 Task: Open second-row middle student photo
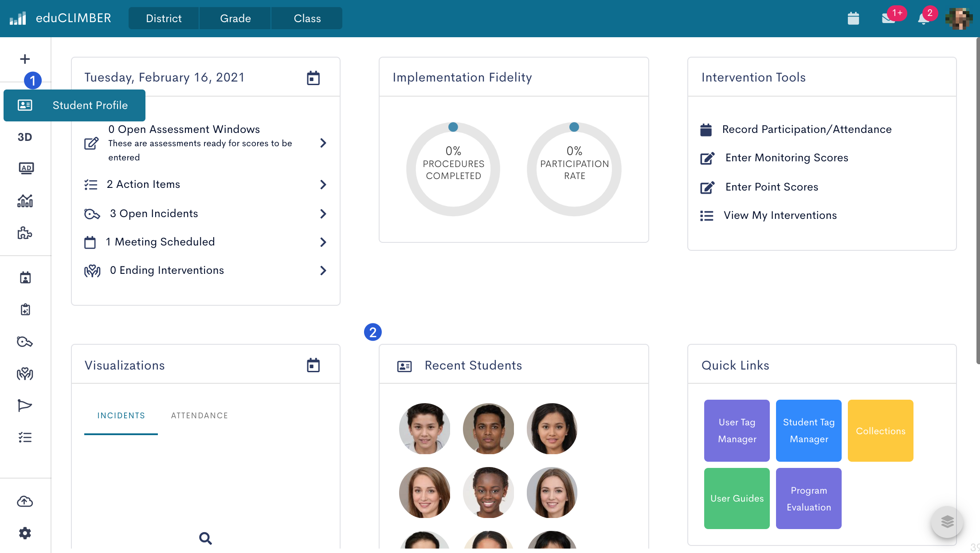(x=488, y=492)
